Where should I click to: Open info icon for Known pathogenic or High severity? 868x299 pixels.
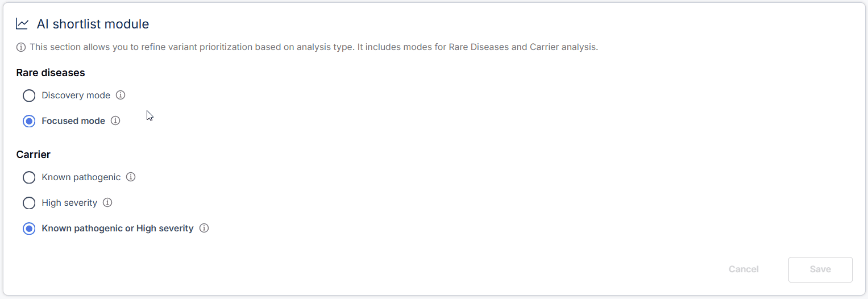point(204,228)
